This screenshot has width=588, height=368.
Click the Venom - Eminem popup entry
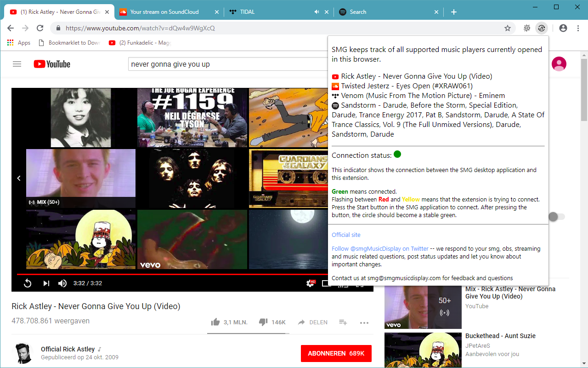coord(423,96)
